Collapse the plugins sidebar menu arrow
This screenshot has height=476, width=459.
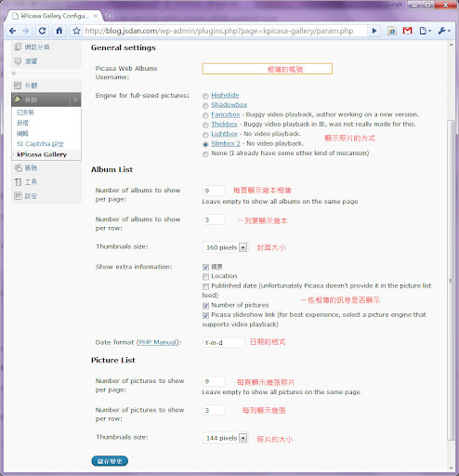(x=75, y=99)
